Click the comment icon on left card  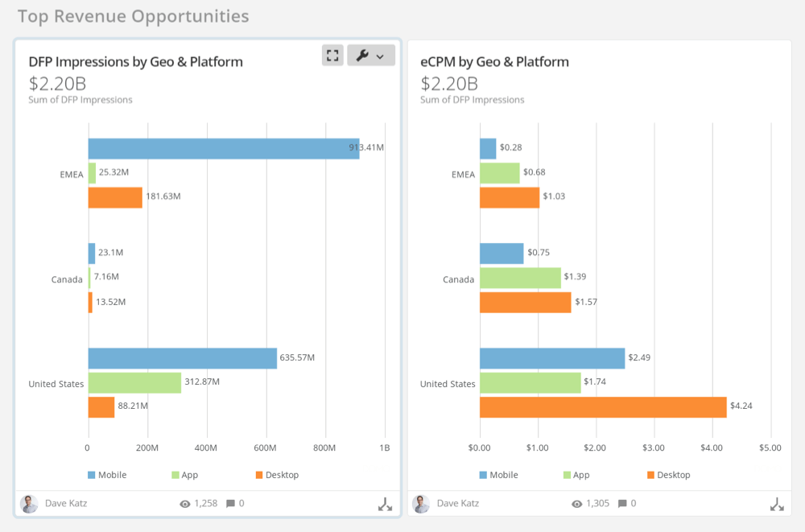click(230, 504)
